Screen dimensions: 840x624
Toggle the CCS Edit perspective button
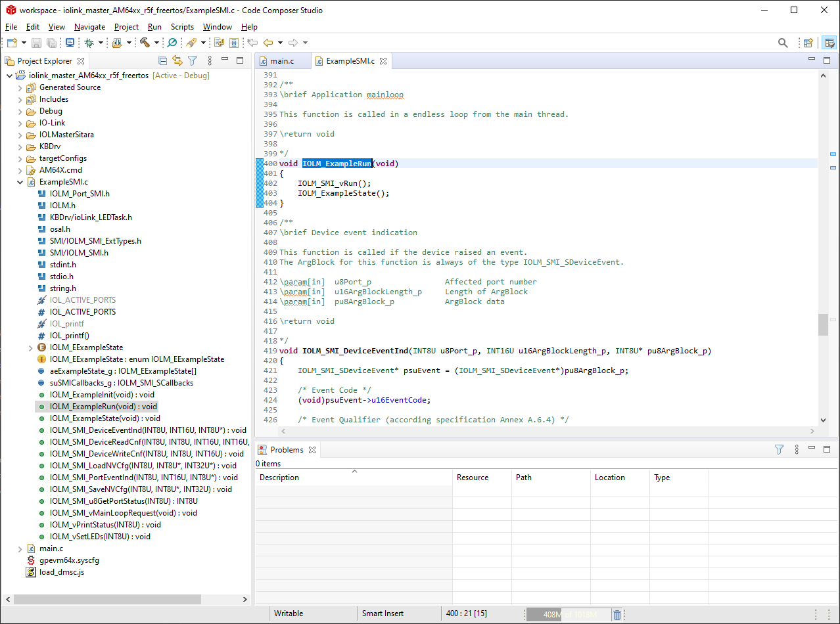[x=829, y=43]
